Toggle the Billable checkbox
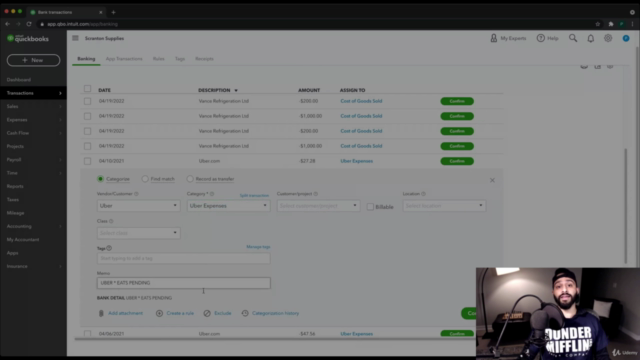This screenshot has height=360, width=640. (370, 207)
